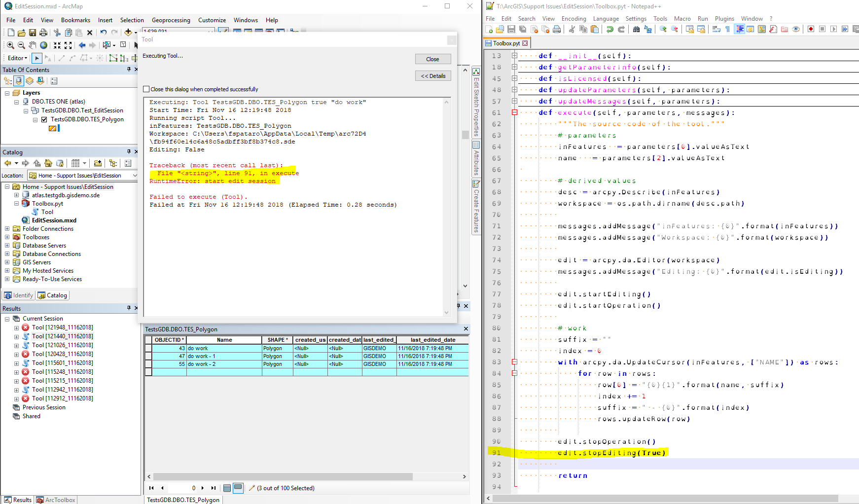Image resolution: width=859 pixels, height=504 pixels.
Task: Toggle row selector for OBJECTID 47
Action: click(x=148, y=356)
